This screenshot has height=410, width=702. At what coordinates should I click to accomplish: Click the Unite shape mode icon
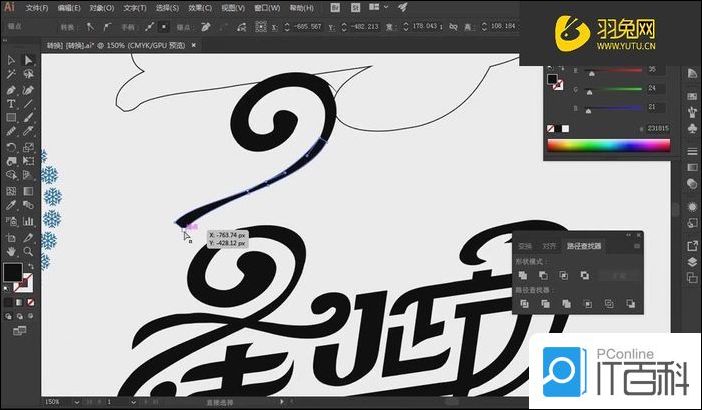click(522, 275)
